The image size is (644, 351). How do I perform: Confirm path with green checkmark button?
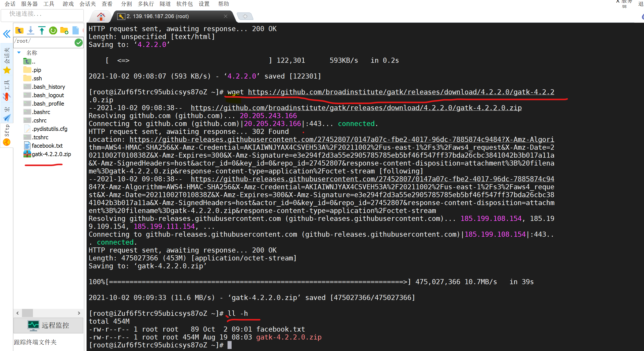[x=79, y=42]
